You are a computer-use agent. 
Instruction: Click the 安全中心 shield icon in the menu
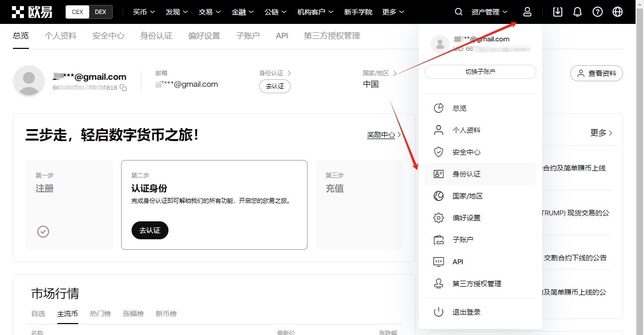pyautogui.click(x=438, y=152)
